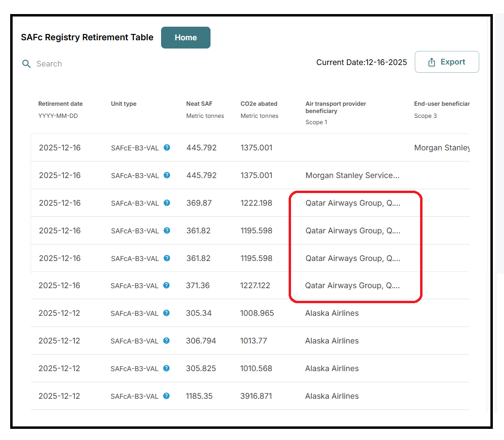Click Qatar Airways cell in 369.87 row

(353, 203)
